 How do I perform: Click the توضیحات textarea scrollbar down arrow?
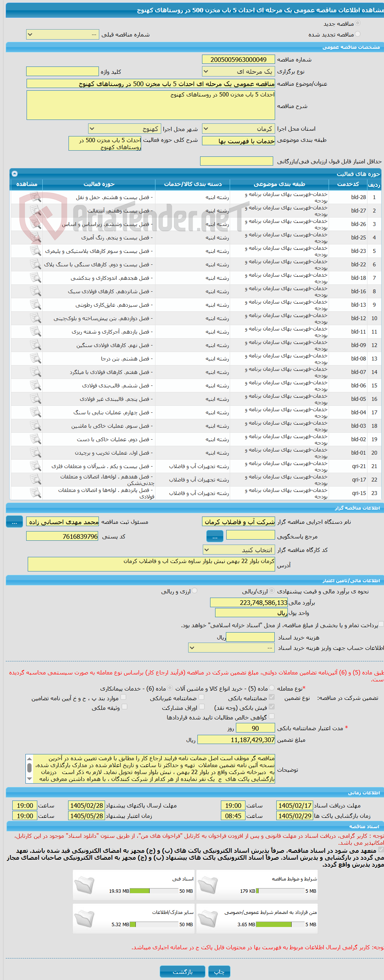(x=29, y=779)
